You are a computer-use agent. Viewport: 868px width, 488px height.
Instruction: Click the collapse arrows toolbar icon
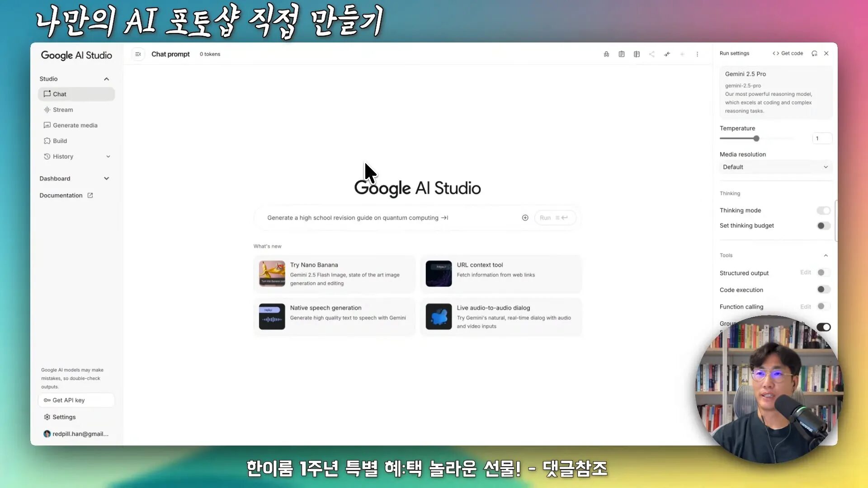[667, 54]
